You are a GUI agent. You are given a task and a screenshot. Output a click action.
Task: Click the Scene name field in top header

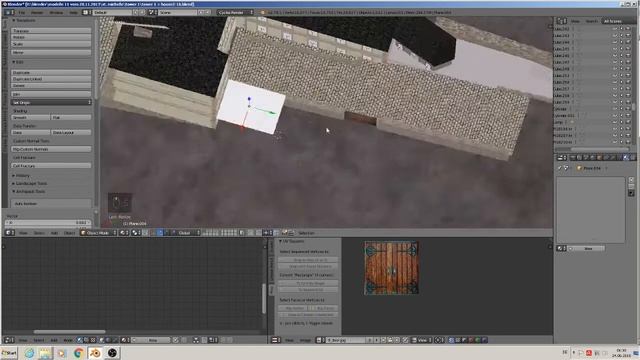click(178, 13)
